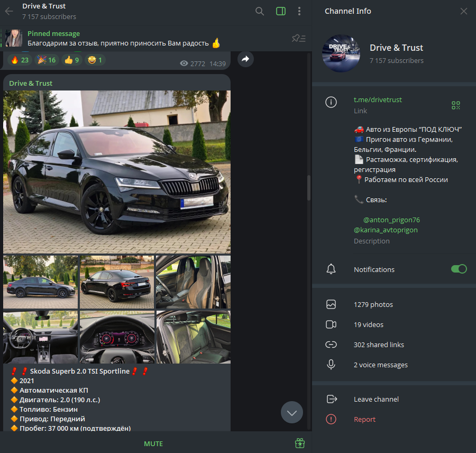The height and width of the screenshot is (453, 476).
Task: View 19 videos shared media
Action: tap(368, 325)
